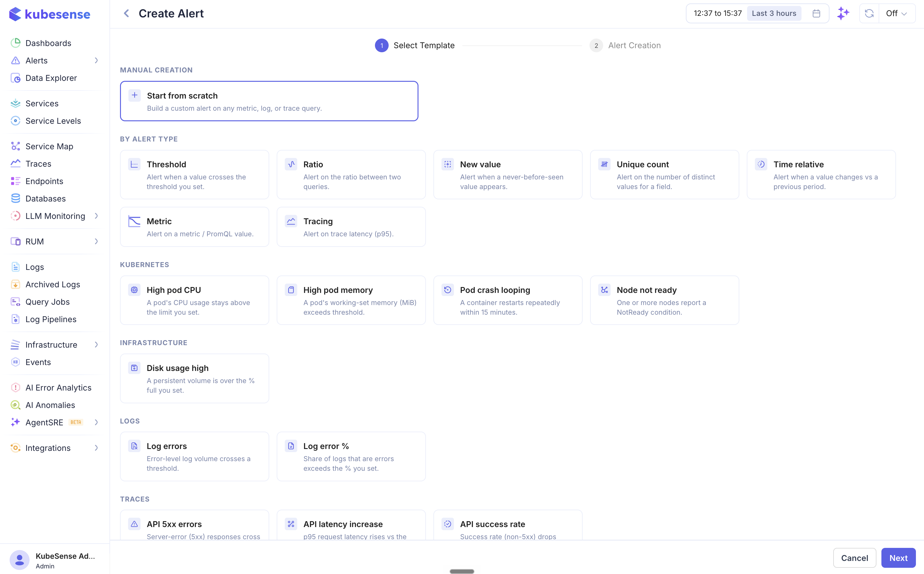Screen dimensions: 924x574
Task: Click the Threshold card icon
Action: point(134,164)
